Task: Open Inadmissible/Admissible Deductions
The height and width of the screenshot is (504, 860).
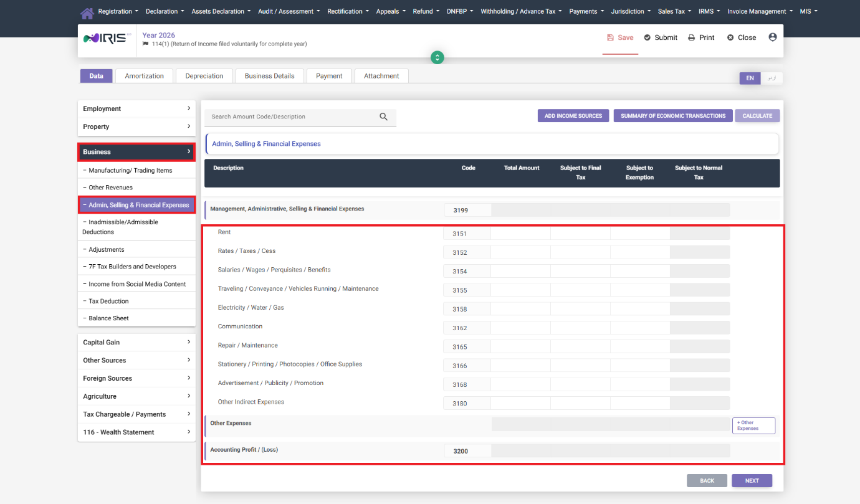Action: (x=136, y=227)
